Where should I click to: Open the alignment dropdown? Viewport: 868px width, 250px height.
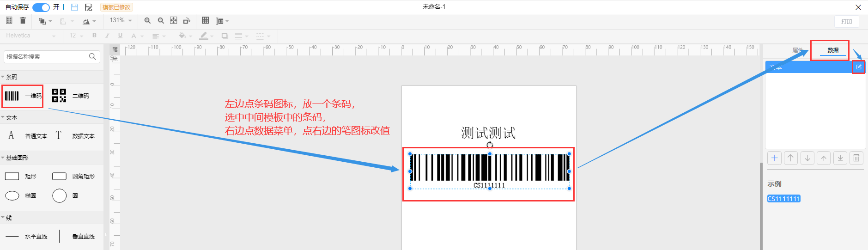click(x=67, y=21)
